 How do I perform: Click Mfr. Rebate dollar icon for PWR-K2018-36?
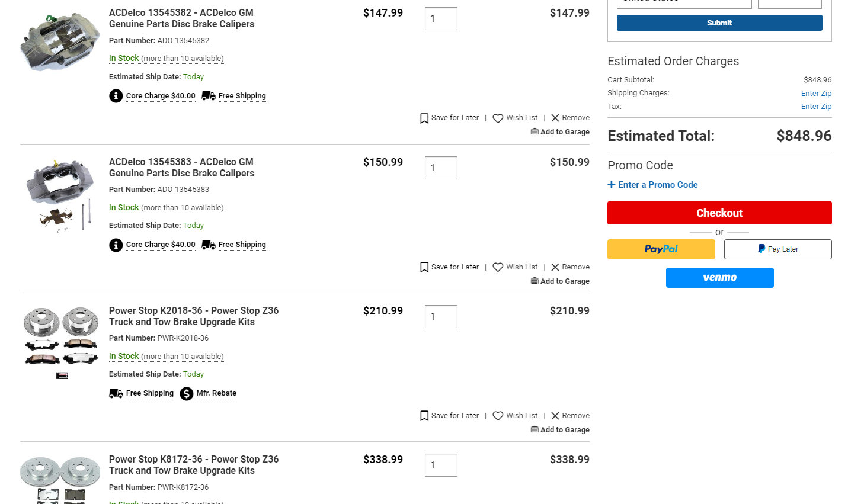click(x=187, y=394)
